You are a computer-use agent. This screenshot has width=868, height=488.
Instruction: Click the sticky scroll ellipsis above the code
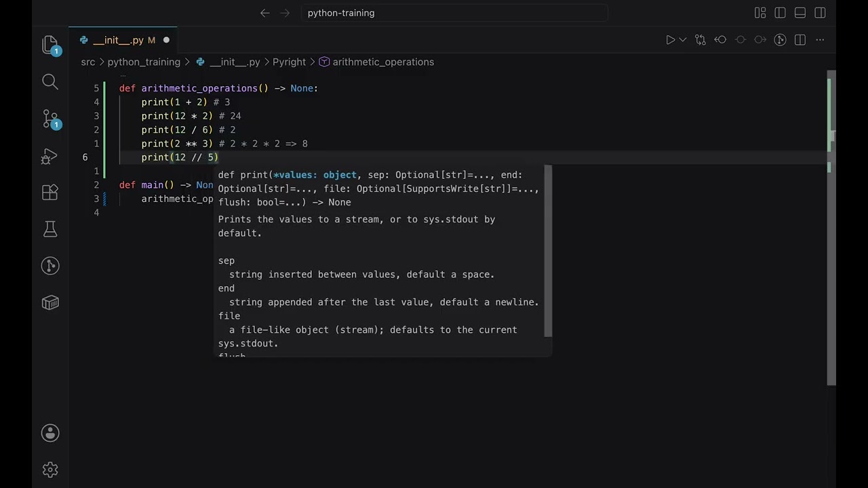point(123,75)
